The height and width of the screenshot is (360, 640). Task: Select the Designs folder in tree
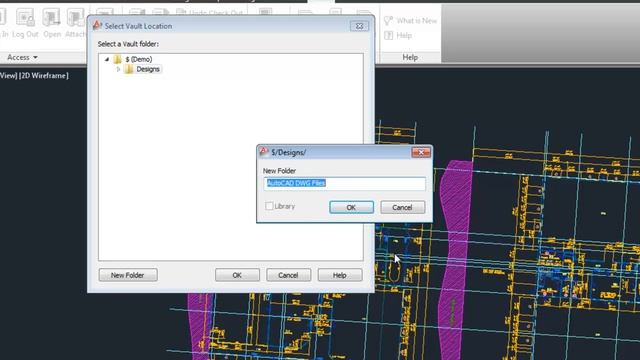tap(148, 69)
